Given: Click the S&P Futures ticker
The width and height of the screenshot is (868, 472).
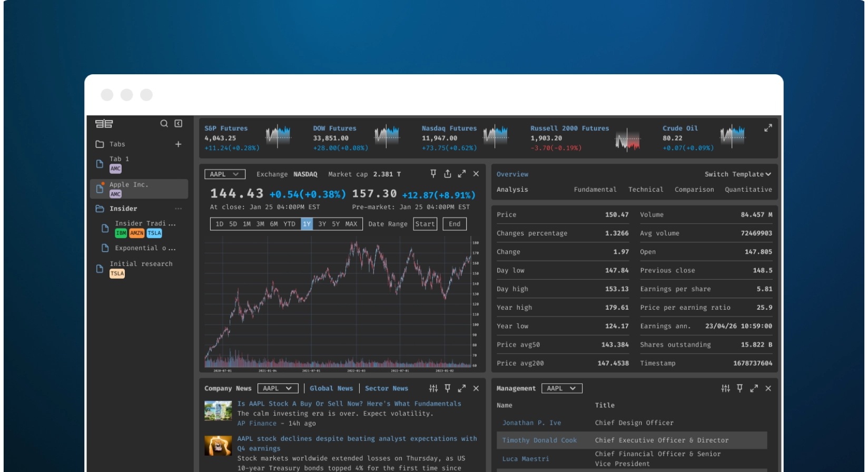Looking at the screenshot, I should [x=248, y=138].
